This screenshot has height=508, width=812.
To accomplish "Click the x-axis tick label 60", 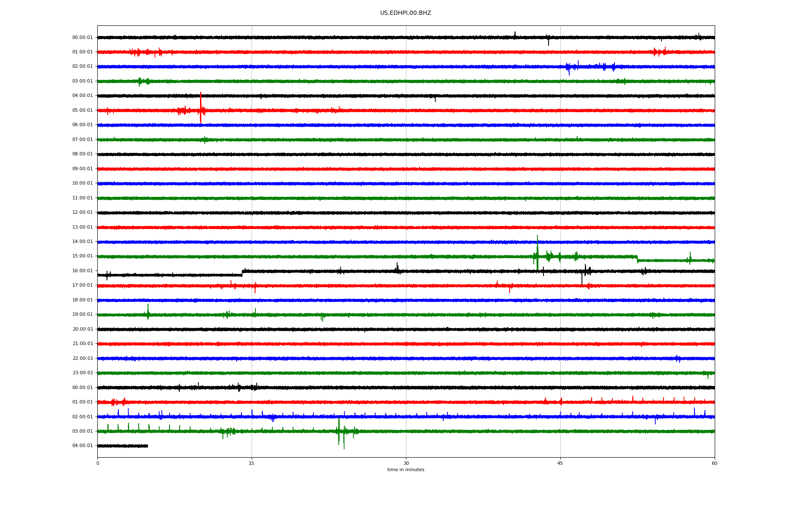I will [x=714, y=463].
